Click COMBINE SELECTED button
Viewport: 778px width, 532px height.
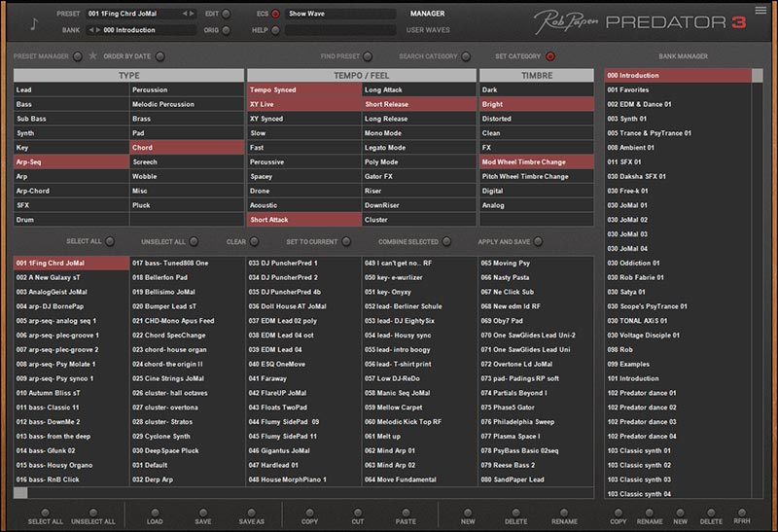click(x=447, y=241)
